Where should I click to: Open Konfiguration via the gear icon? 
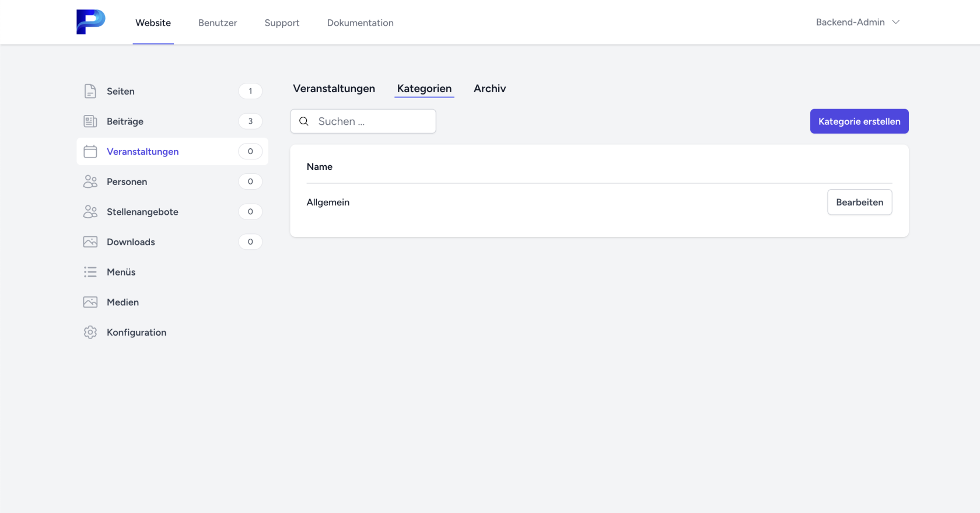pyautogui.click(x=90, y=333)
